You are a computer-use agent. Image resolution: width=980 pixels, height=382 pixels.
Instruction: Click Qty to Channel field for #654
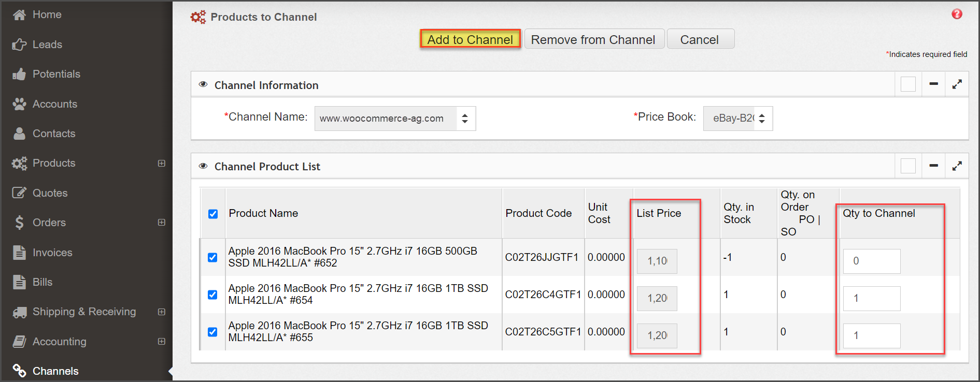click(x=872, y=299)
